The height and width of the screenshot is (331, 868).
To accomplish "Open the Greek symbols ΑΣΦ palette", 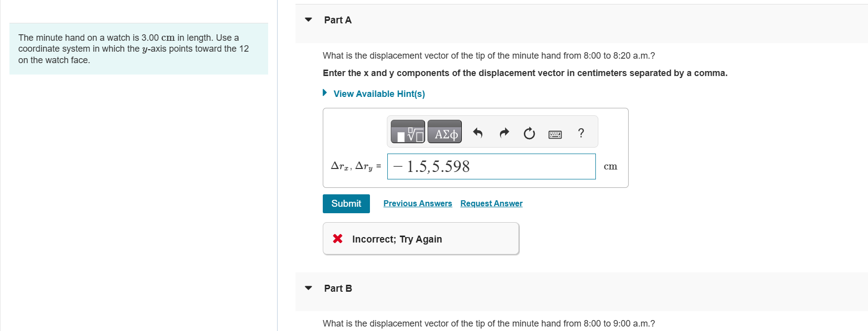I will [x=444, y=132].
